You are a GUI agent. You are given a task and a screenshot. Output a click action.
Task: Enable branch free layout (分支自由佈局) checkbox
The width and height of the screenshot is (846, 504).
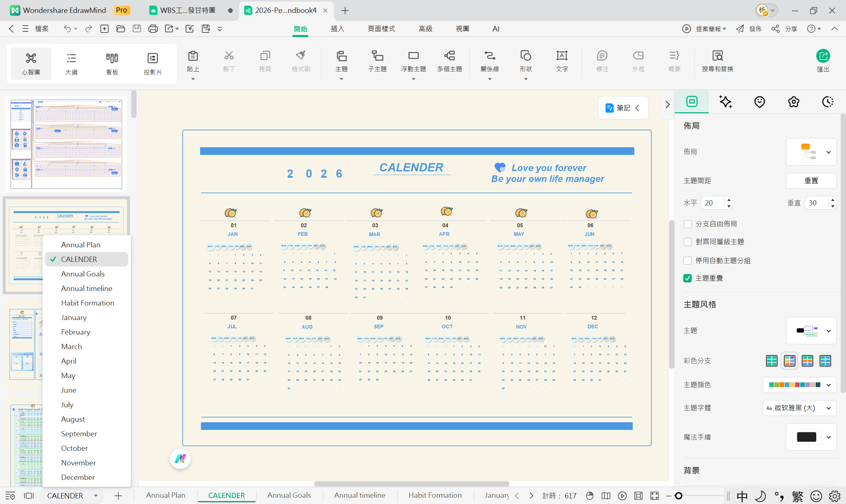click(x=688, y=224)
